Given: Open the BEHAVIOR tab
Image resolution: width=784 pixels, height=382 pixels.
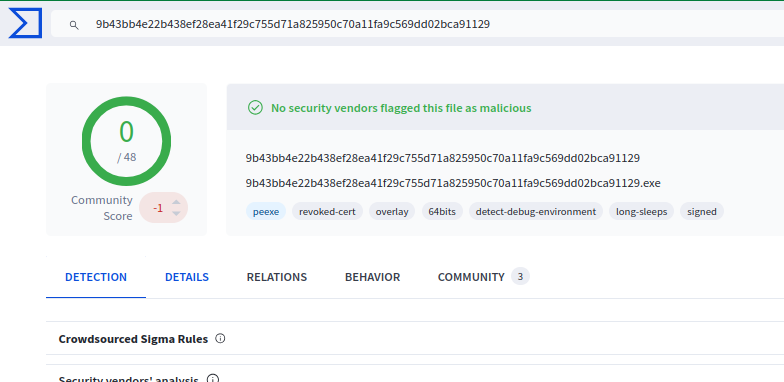Looking at the screenshot, I should pos(372,277).
